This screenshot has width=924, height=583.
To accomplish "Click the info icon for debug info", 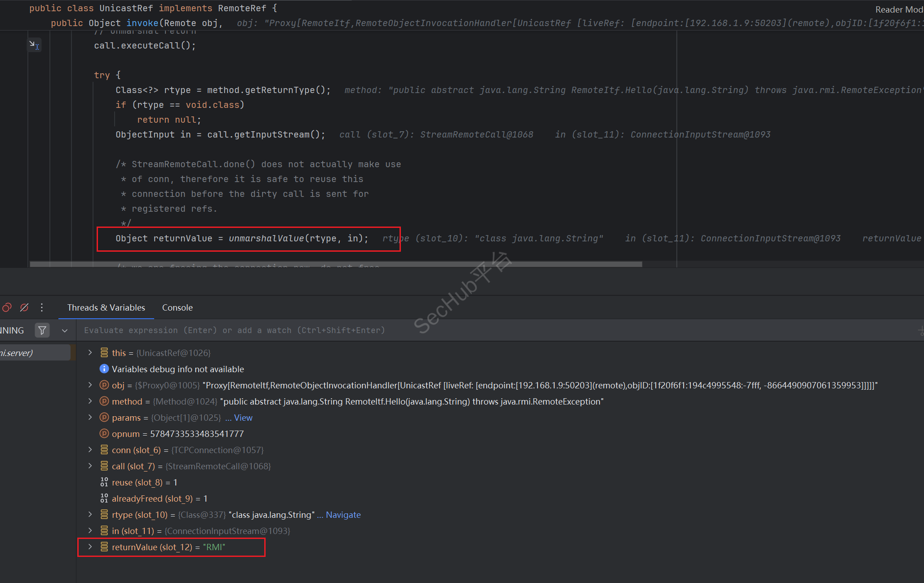I will point(104,369).
